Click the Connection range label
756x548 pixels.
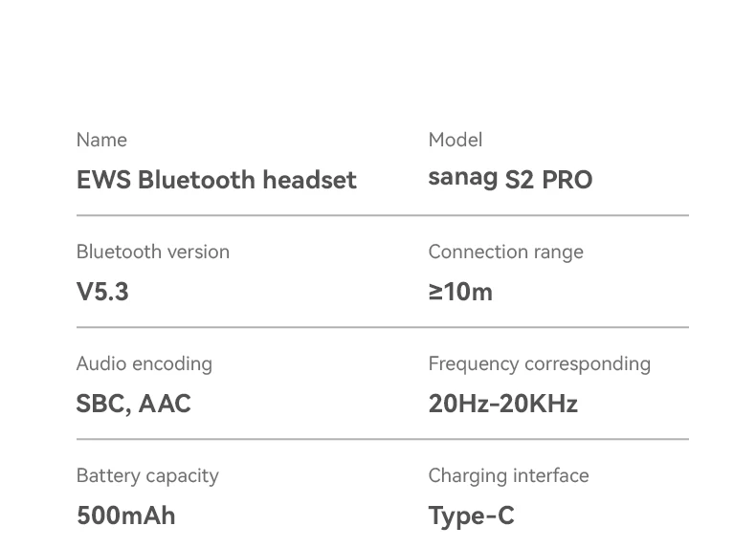point(506,252)
